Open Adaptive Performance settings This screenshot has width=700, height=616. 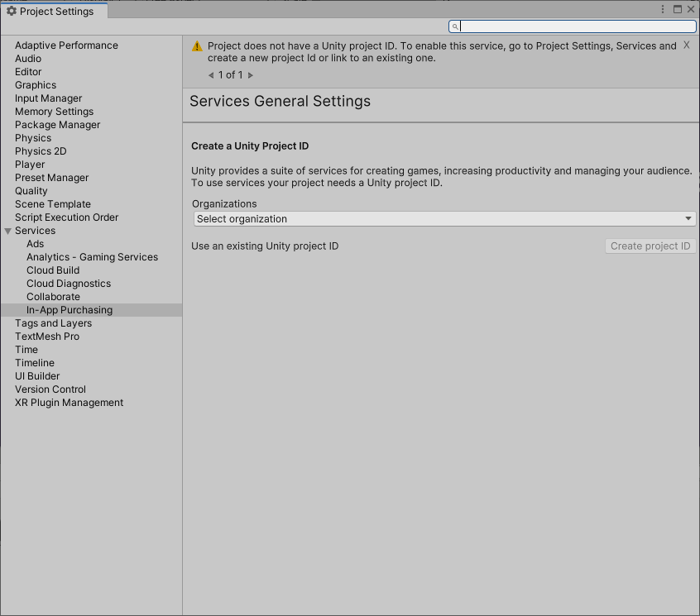66,45
